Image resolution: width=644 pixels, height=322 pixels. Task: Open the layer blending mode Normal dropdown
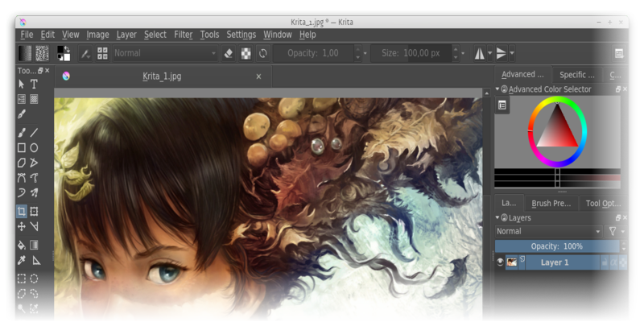[548, 231]
